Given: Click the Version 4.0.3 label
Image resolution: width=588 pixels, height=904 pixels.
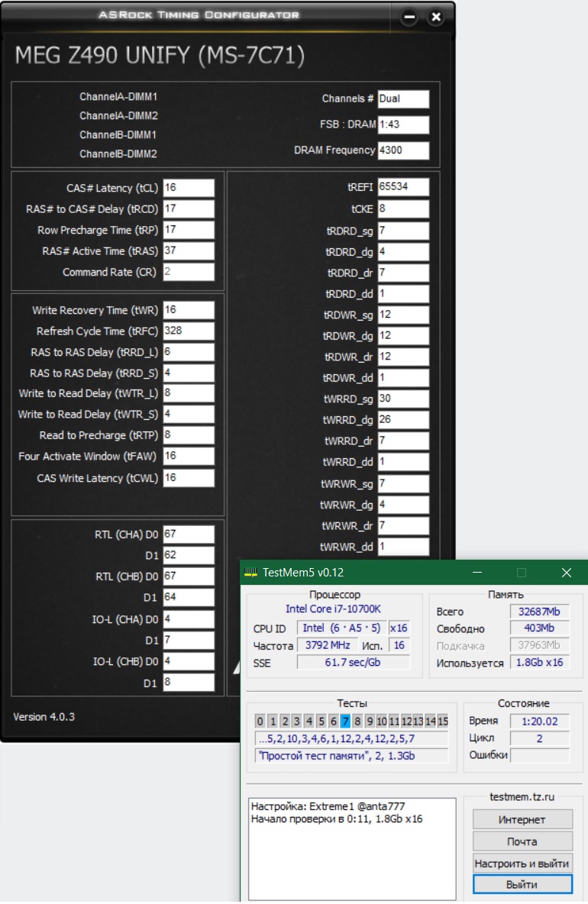Looking at the screenshot, I should (x=44, y=717).
